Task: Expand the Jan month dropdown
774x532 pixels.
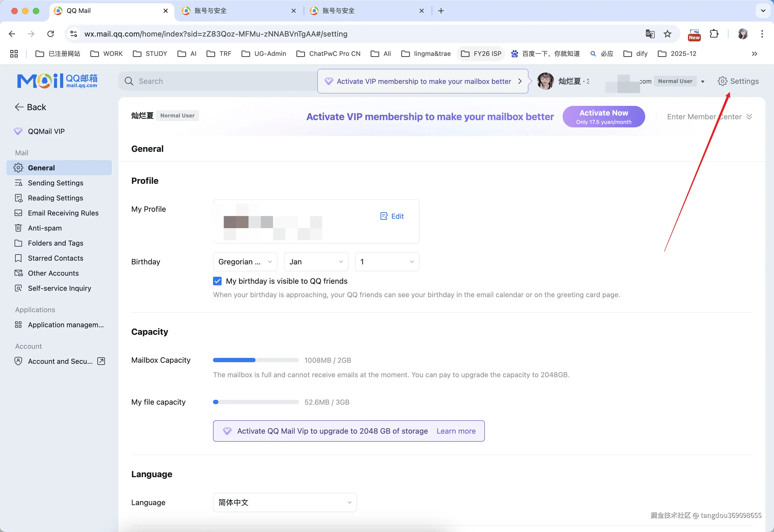Action: click(316, 262)
